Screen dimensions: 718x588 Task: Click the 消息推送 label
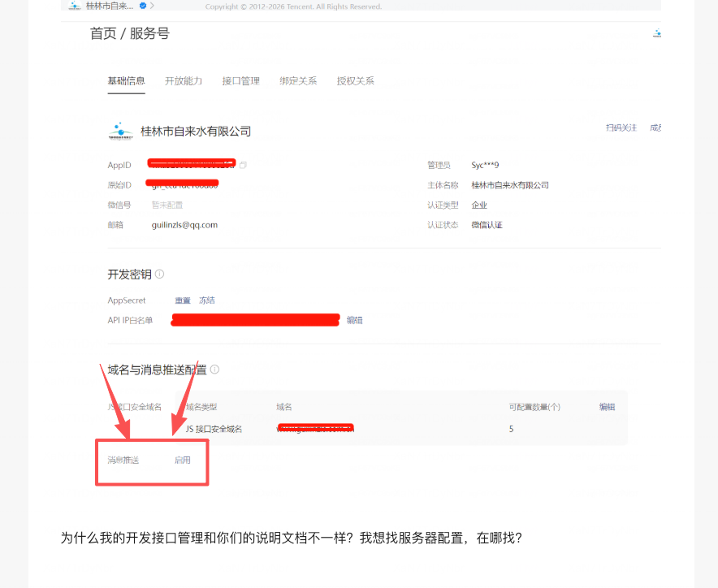pyautogui.click(x=123, y=460)
